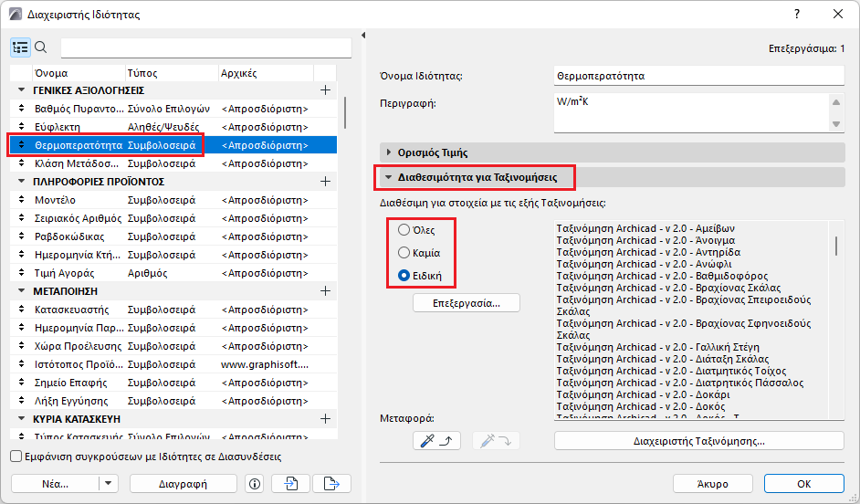Add property to ΚΥΡΙΑ ΚΑΤΑΣΚΕΥΗ group
This screenshot has width=860, height=504.
[325, 419]
